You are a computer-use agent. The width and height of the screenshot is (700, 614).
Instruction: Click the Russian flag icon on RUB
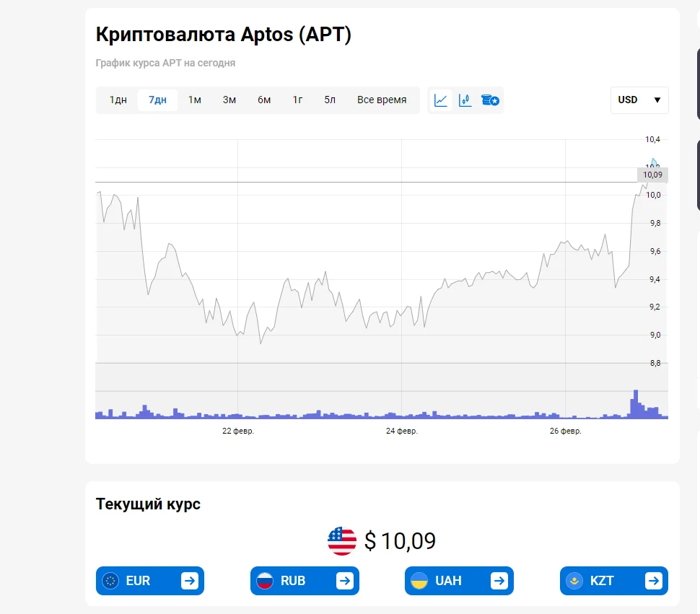[265, 581]
